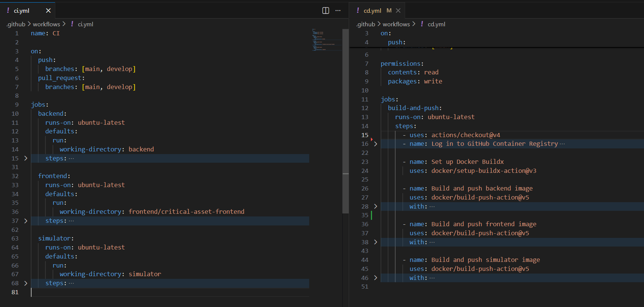Image resolution: width=644 pixels, height=307 pixels.
Task: Expand folded with block at line 28
Action: click(x=375, y=206)
